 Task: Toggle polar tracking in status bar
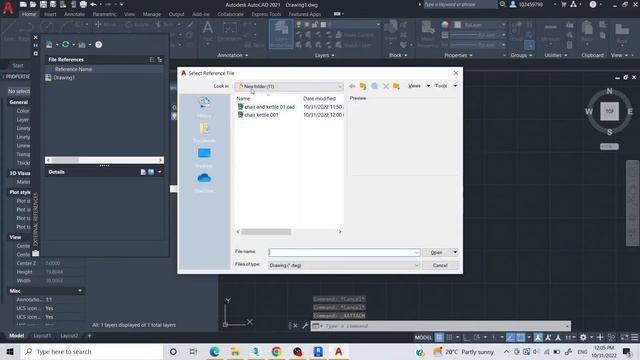pyautogui.click(x=477, y=337)
